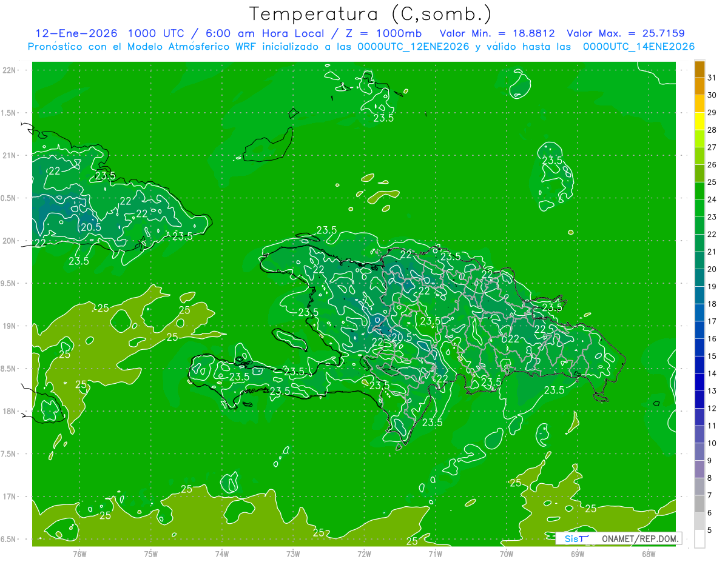Click the '22N' latitude axis label

(x=8, y=70)
